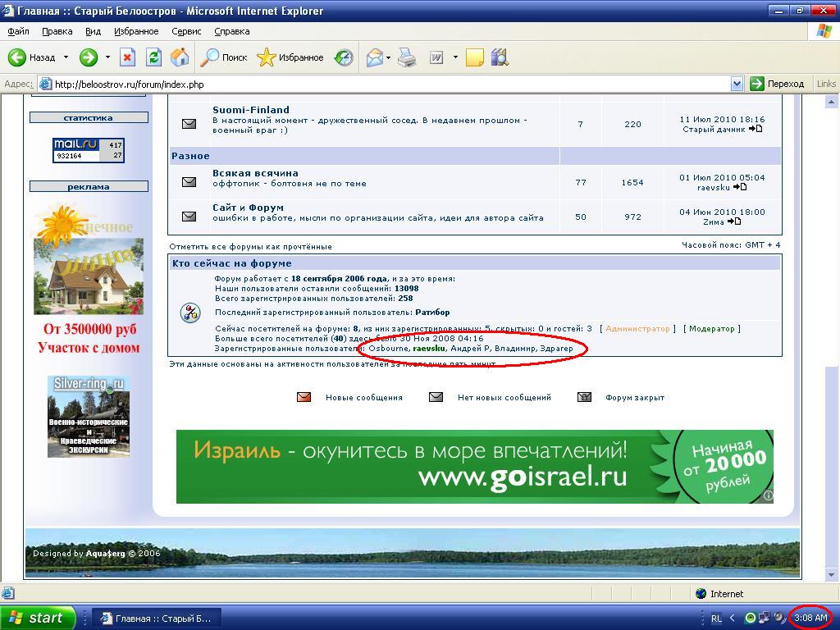Open the address bar dropdown arrow
This screenshot has width=840, height=630.
click(x=736, y=84)
